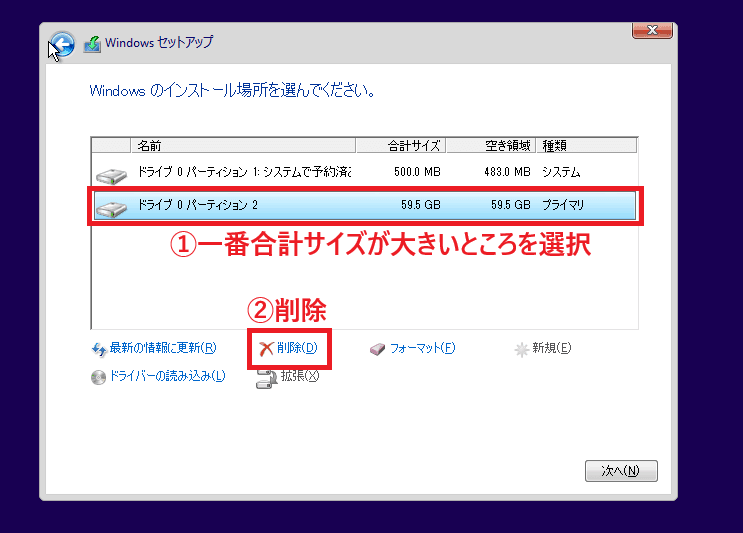743x533 pixels.
Task: Sort by the 種類 column header
Action: (x=586, y=145)
